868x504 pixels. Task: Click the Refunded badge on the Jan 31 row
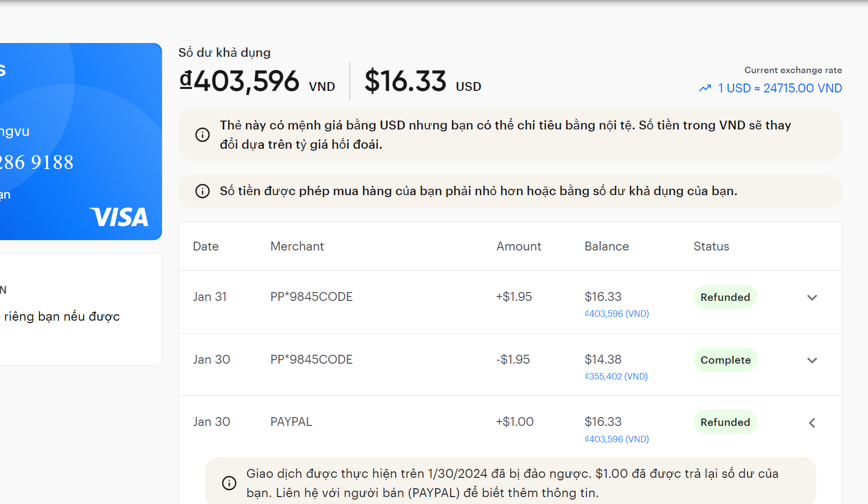pos(725,297)
